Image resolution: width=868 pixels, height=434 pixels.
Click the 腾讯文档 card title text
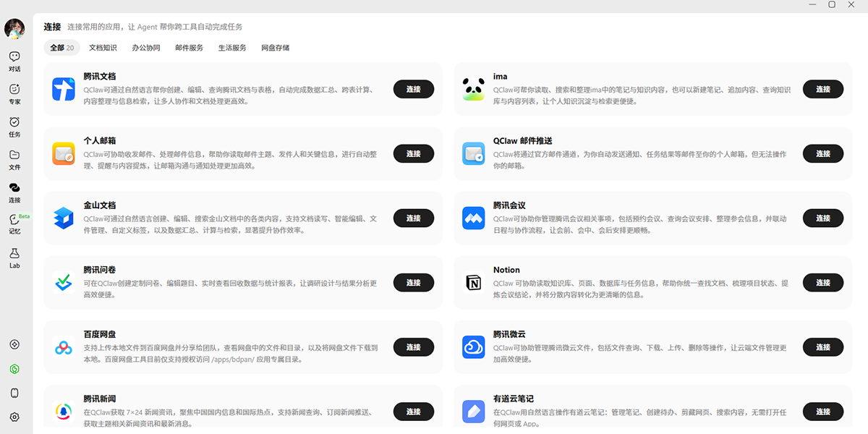coord(100,76)
